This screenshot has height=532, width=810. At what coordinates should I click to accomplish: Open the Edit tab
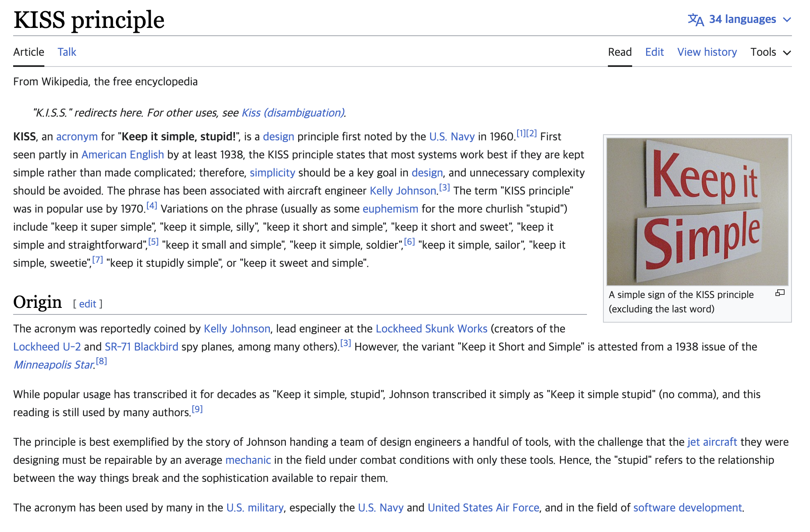tap(654, 52)
